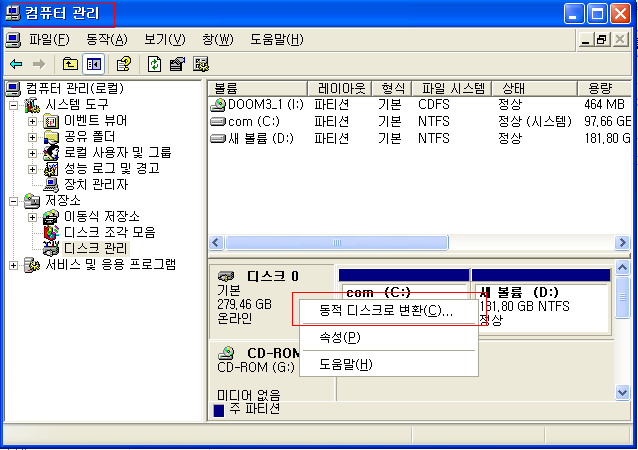Image resolution: width=638 pixels, height=450 pixels.
Task: Sort by the 볼륨 column header
Action: (x=258, y=88)
